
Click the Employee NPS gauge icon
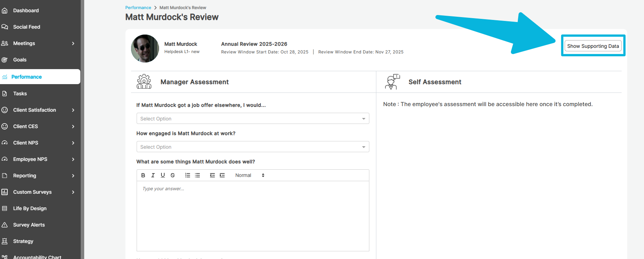pos(5,159)
